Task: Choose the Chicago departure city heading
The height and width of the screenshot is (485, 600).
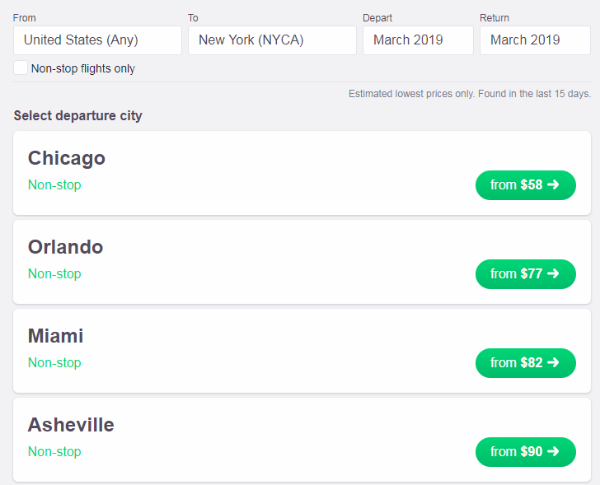Action: pos(67,159)
